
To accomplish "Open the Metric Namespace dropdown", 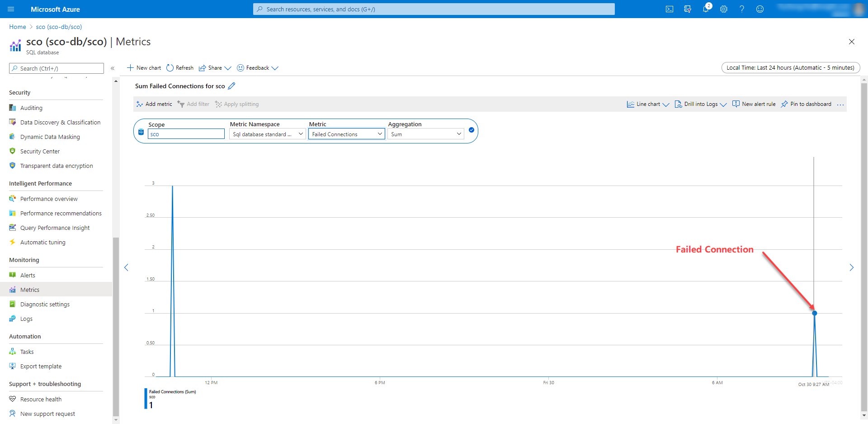I will [268, 134].
